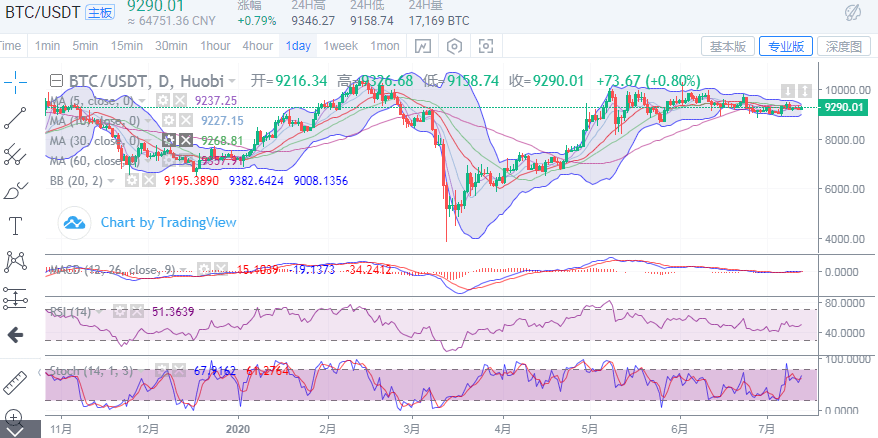The height and width of the screenshot is (438, 878).
Task: Select the text annotation tool
Action: click(x=15, y=226)
